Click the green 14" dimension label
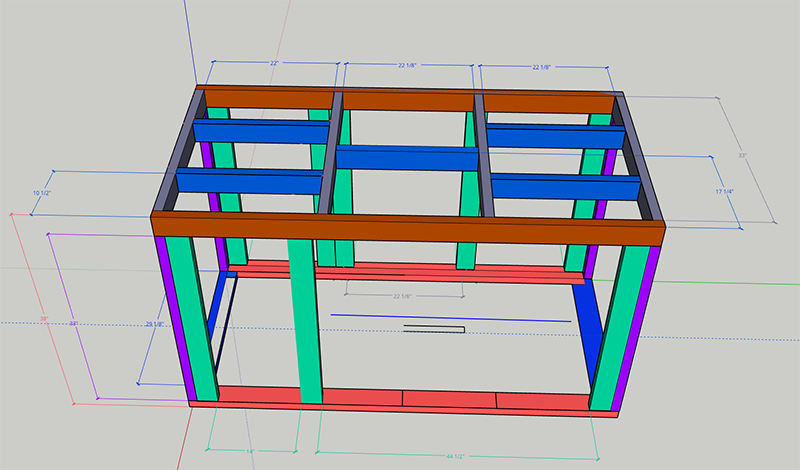Image resolution: width=800 pixels, height=470 pixels. tap(250, 452)
